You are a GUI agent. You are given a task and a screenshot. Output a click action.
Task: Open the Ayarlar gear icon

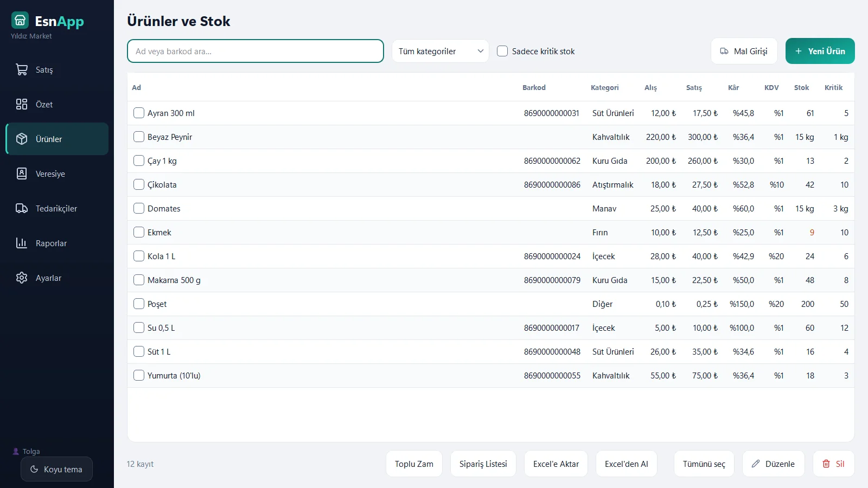pyautogui.click(x=22, y=278)
